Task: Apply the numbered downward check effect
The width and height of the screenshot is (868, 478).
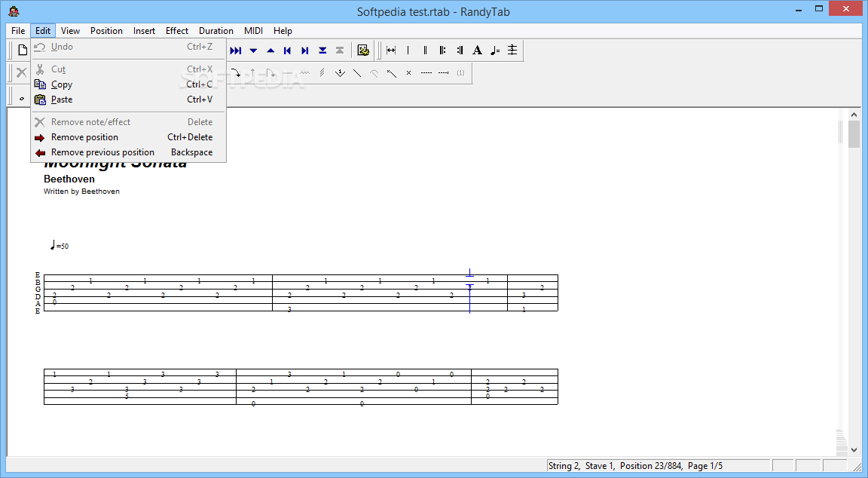Action: point(340,72)
